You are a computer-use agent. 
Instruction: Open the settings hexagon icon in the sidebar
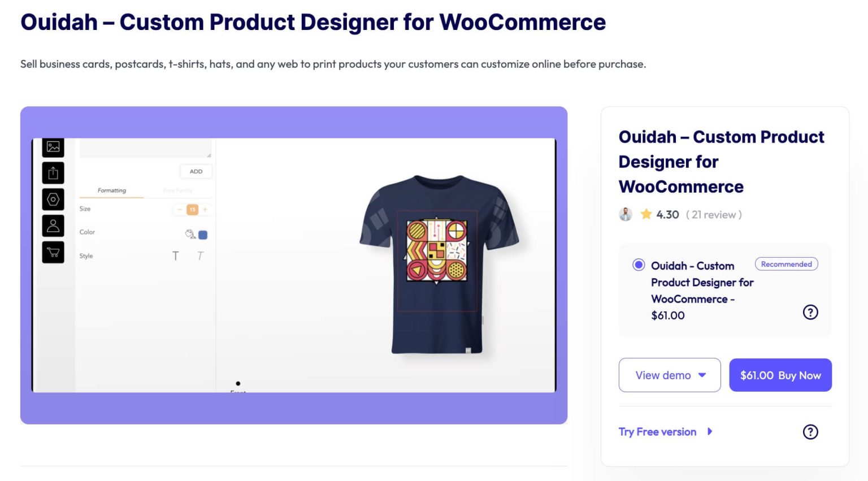[53, 199]
